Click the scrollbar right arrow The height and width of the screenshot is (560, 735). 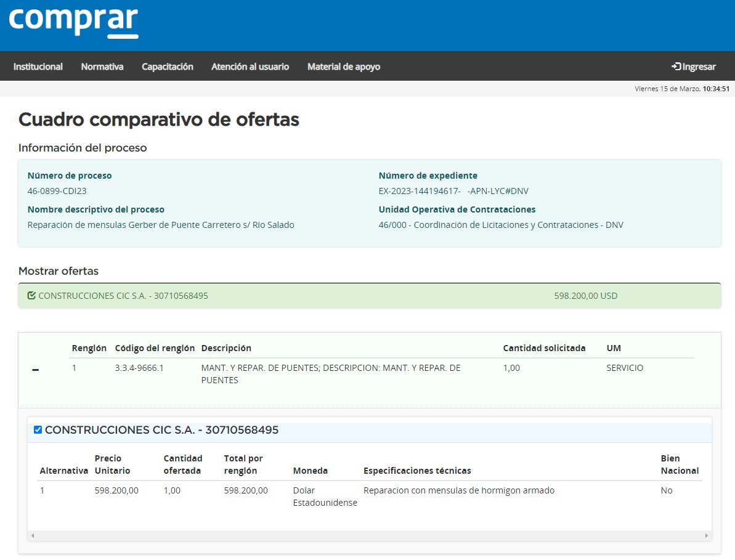(x=707, y=536)
